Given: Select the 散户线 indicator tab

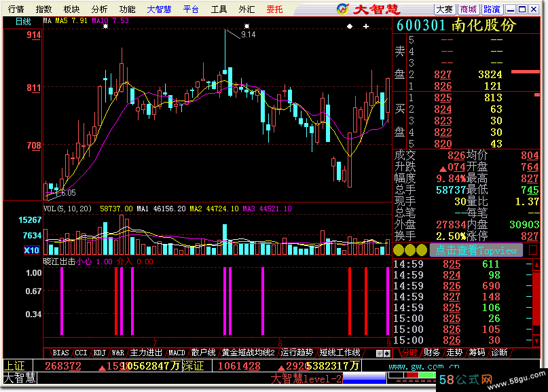Looking at the screenshot, I should 204,353.
